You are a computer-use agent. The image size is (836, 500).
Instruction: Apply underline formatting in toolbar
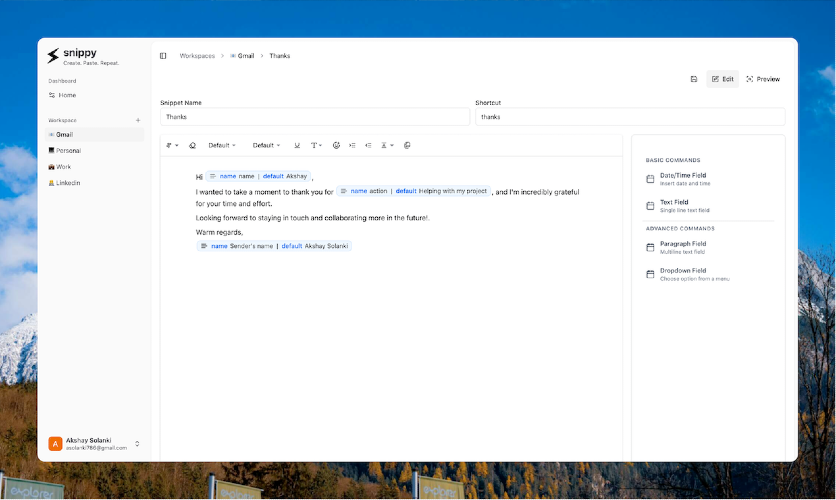[x=297, y=146]
